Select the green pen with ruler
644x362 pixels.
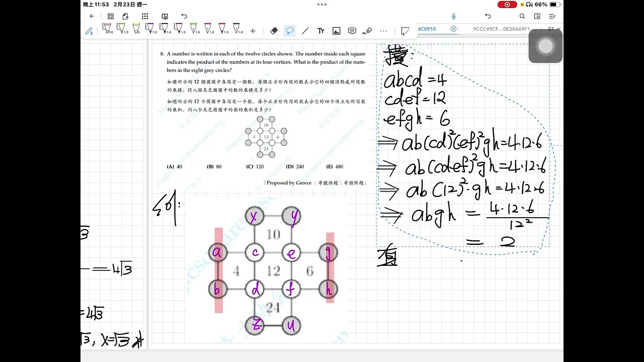(122, 29)
